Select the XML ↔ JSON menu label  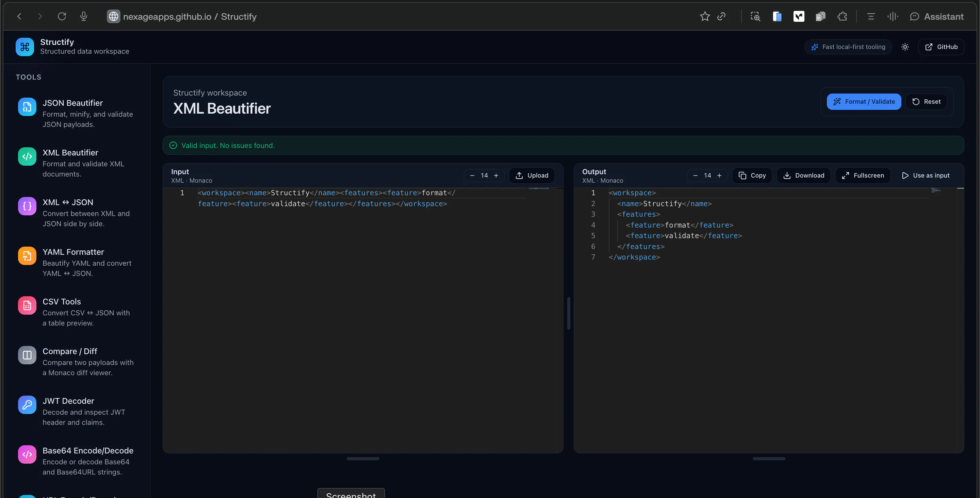pos(68,202)
